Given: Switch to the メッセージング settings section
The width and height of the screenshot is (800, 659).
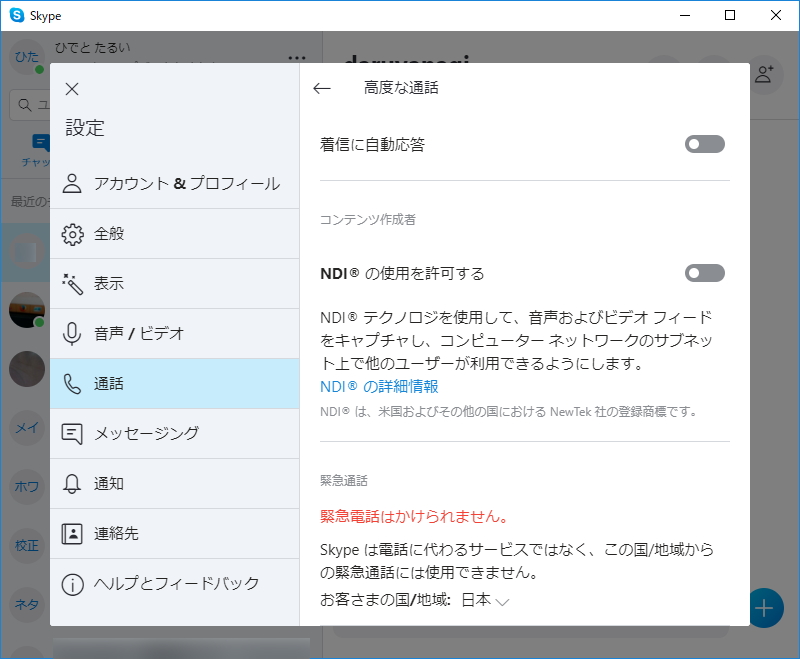Looking at the screenshot, I should coord(70,434).
